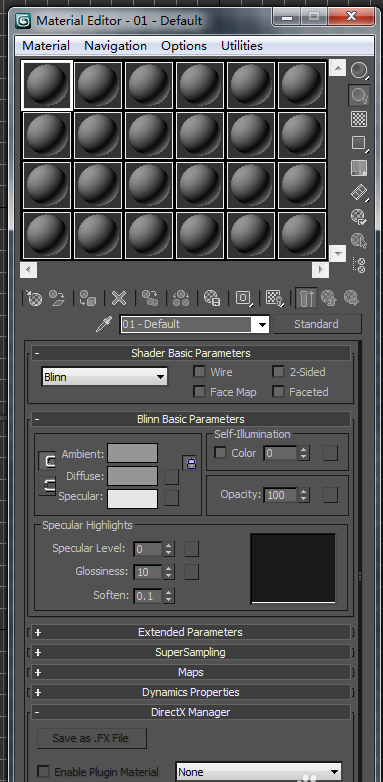This screenshot has height=782, width=383.
Task: Open the Sample Type sphere flyout
Action: point(359,70)
